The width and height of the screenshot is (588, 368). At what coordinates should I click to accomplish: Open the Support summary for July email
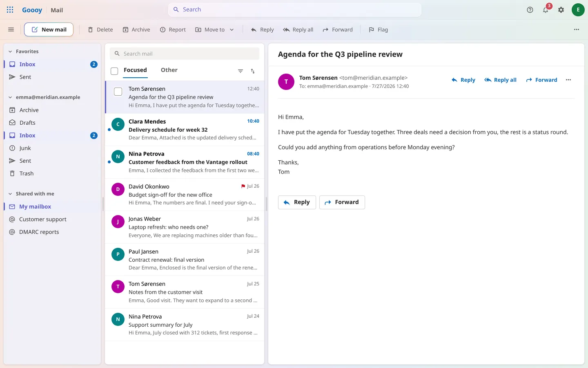tap(185, 325)
